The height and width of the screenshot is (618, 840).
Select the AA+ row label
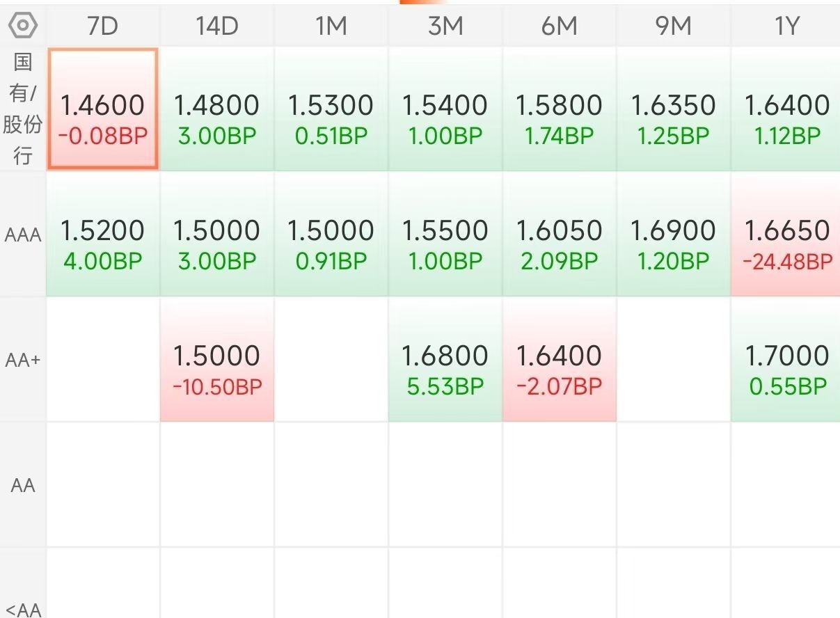coord(23,360)
